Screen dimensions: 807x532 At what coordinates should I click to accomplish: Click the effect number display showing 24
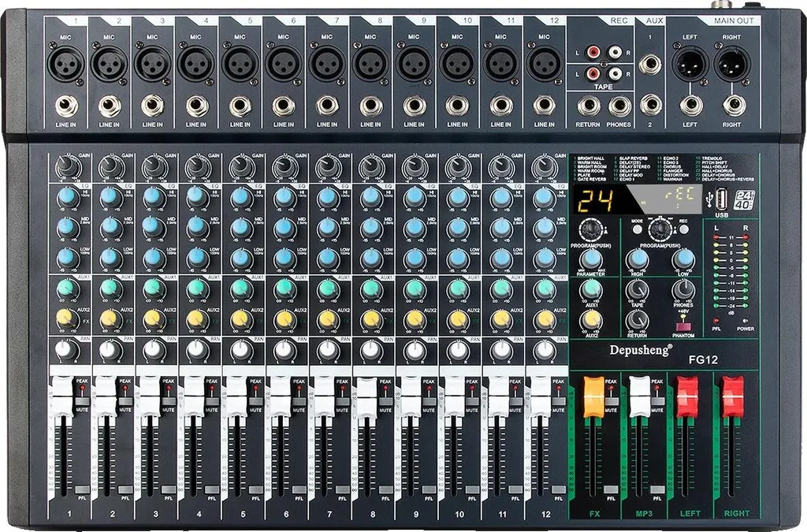tap(594, 201)
